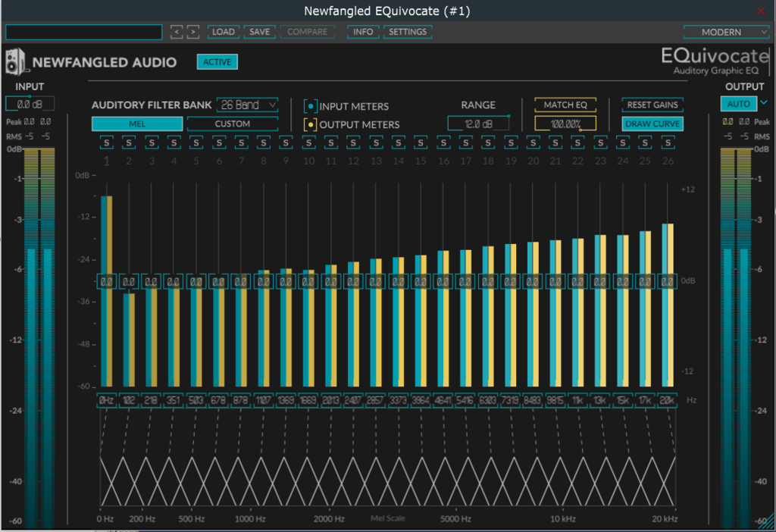This screenshot has width=776, height=532.
Task: Solo band 9 with its S button
Action: pos(286,143)
